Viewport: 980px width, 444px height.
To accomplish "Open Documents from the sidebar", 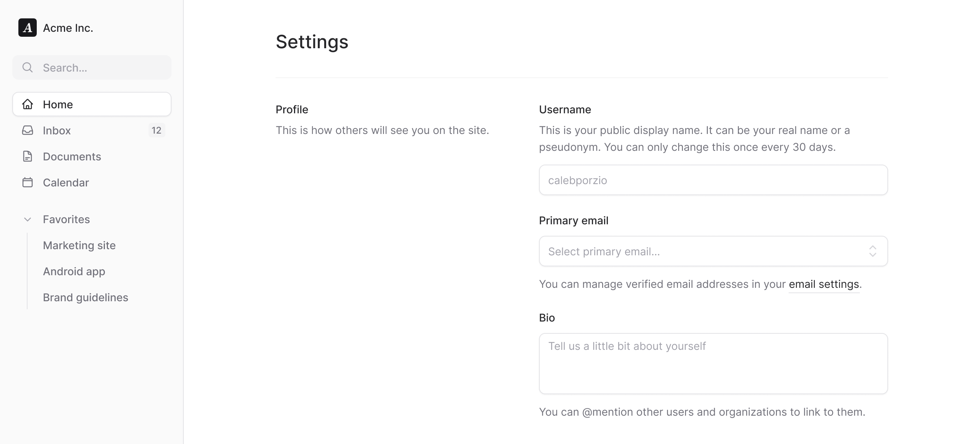I will [x=72, y=156].
